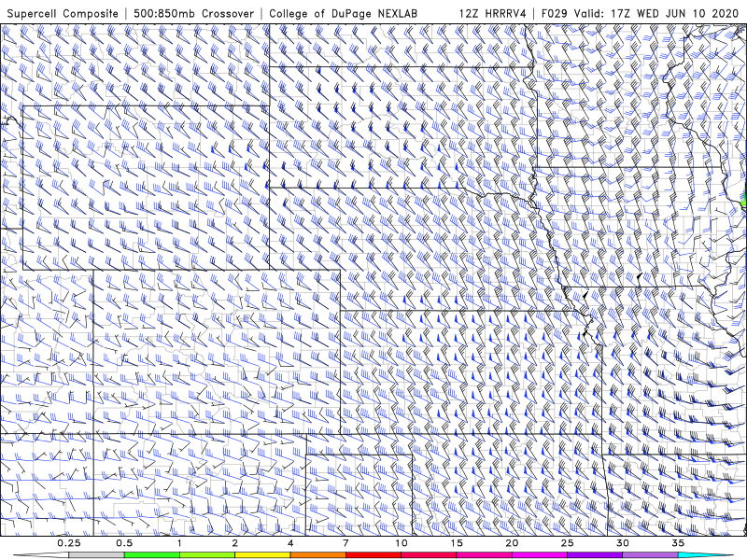This screenshot has height=560, width=747.
Task: Click the white arrow below 0.25 on legend
Action: click(41, 555)
